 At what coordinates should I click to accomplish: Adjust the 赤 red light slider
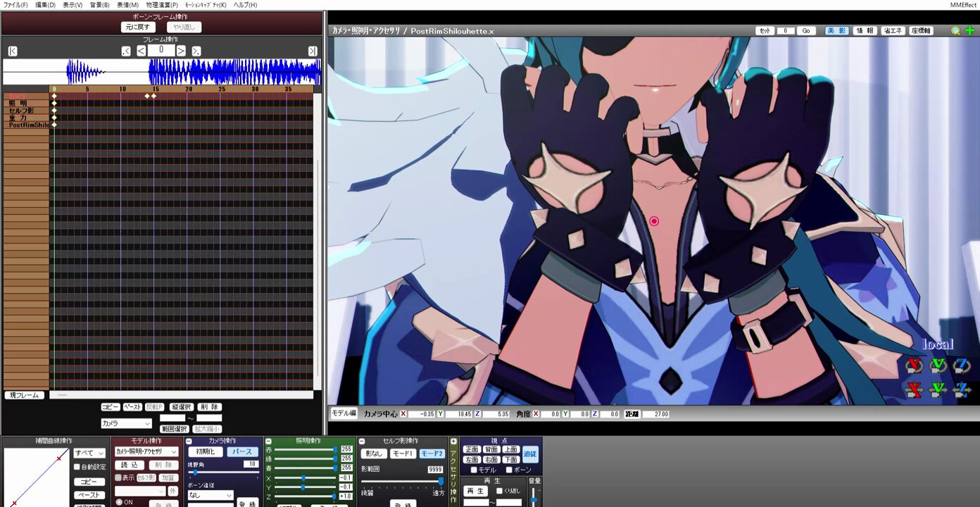point(304,449)
